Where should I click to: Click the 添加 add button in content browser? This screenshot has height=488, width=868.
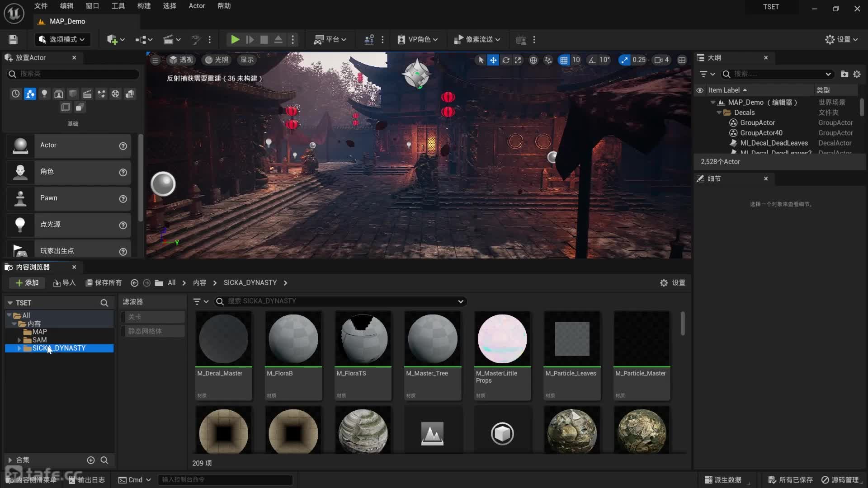point(27,283)
